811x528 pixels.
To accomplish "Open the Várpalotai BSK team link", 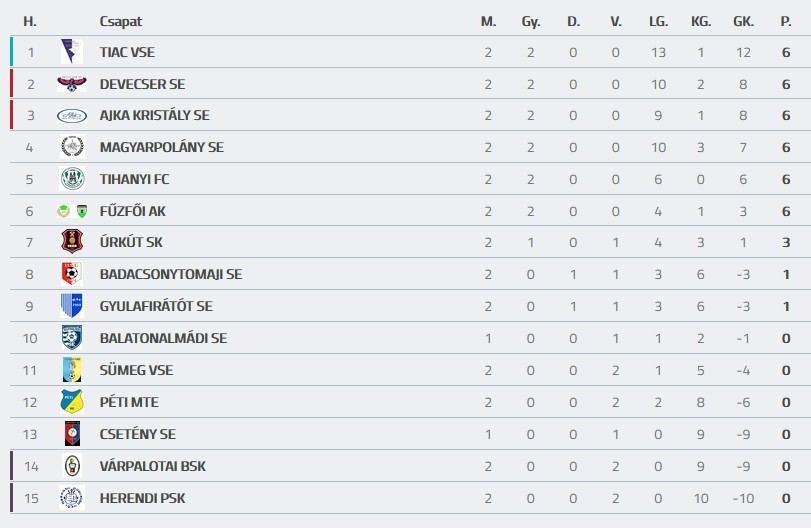I will pyautogui.click(x=153, y=466).
